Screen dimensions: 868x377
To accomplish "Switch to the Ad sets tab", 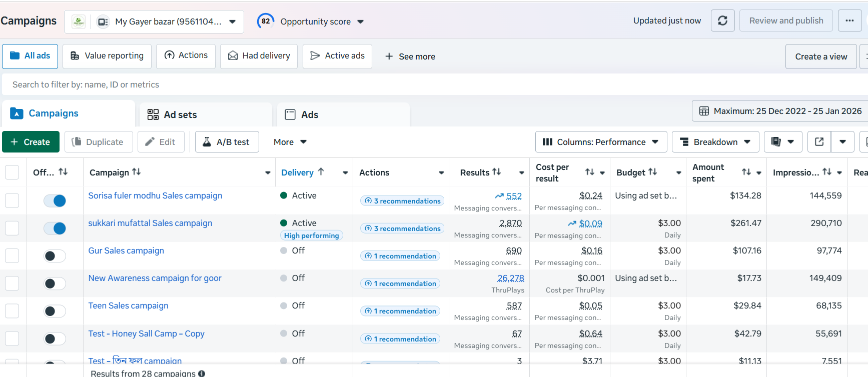I will pos(180,115).
